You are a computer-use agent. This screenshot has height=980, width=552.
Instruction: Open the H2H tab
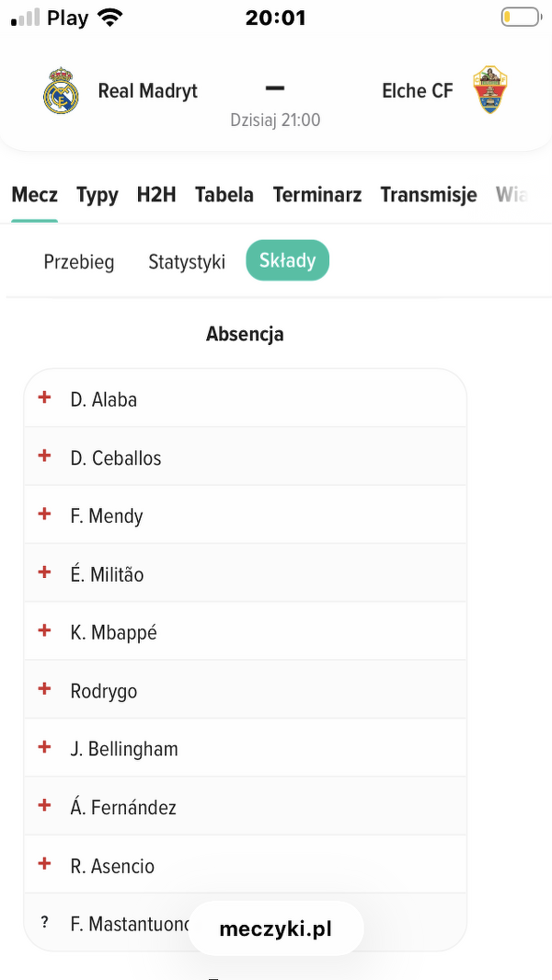coord(156,195)
